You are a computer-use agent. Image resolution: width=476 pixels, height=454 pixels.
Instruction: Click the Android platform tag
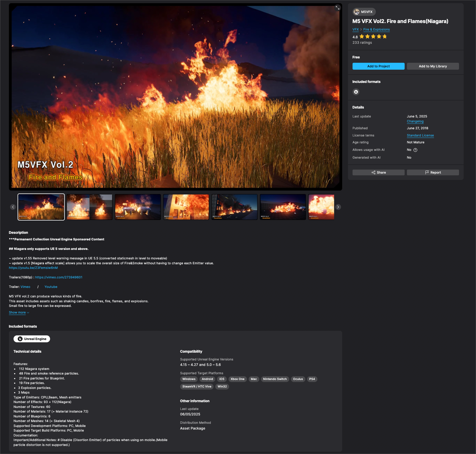pyautogui.click(x=207, y=379)
